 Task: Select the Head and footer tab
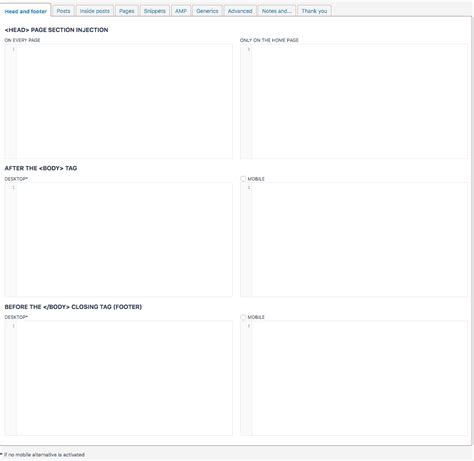(x=26, y=11)
